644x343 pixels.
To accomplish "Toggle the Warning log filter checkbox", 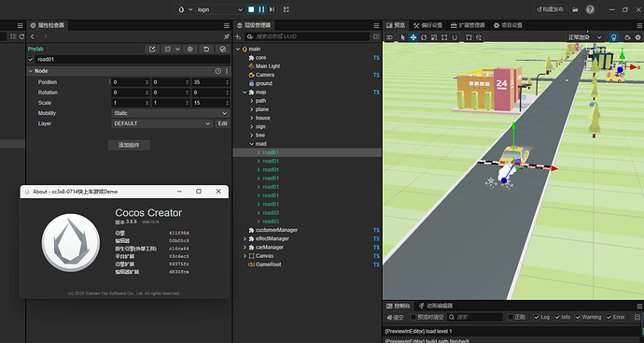I will click(578, 317).
